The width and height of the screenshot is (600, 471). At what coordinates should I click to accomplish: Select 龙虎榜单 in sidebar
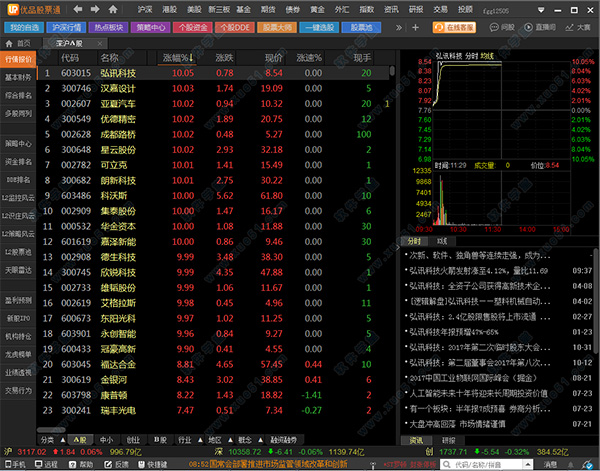pos(18,354)
